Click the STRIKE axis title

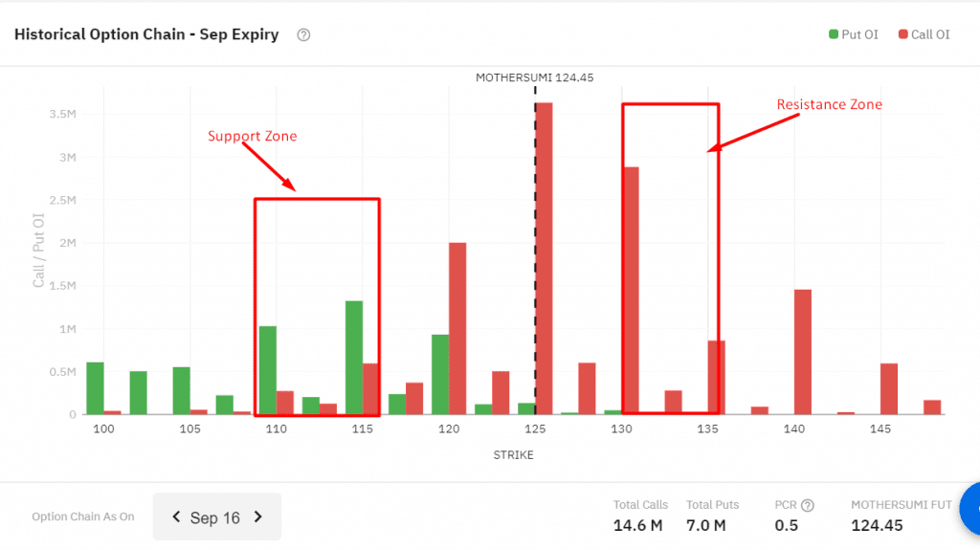pos(513,454)
